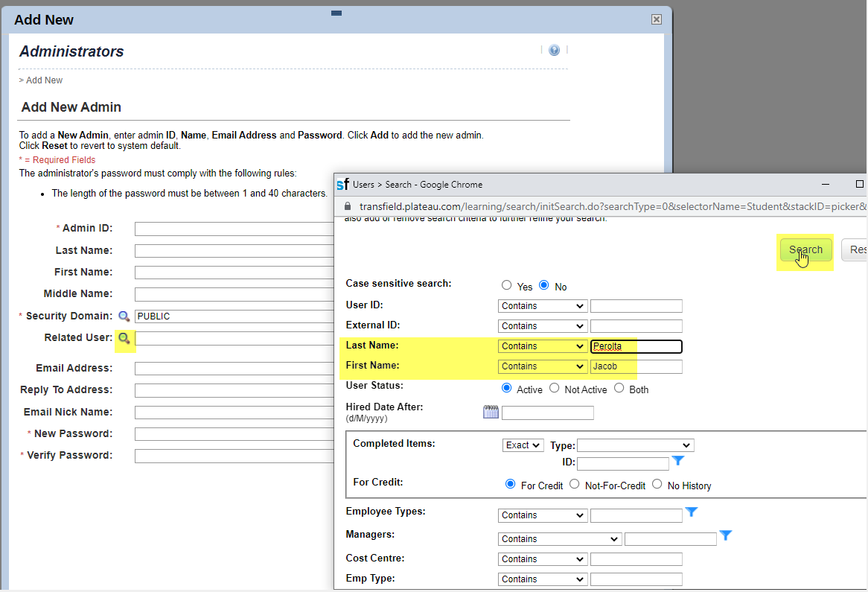The height and width of the screenshot is (592, 868).
Task: Click the Add New breadcrumb link
Action: [44, 80]
